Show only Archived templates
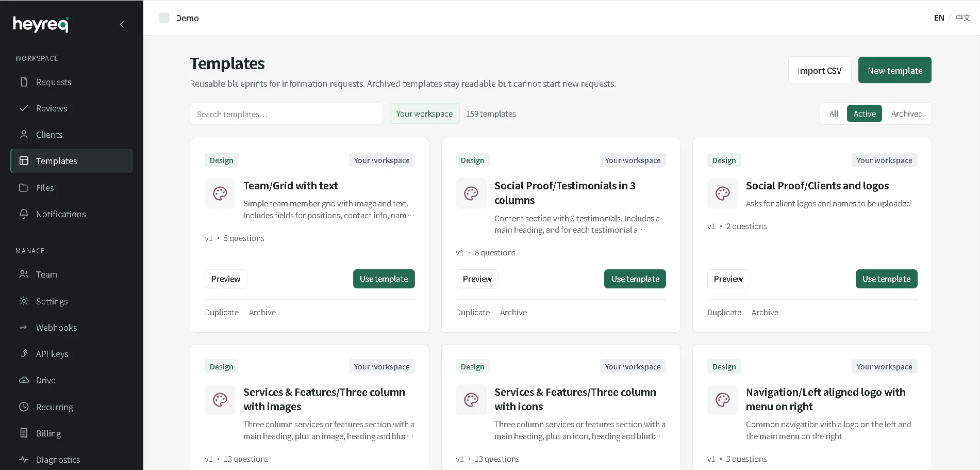 pos(906,114)
